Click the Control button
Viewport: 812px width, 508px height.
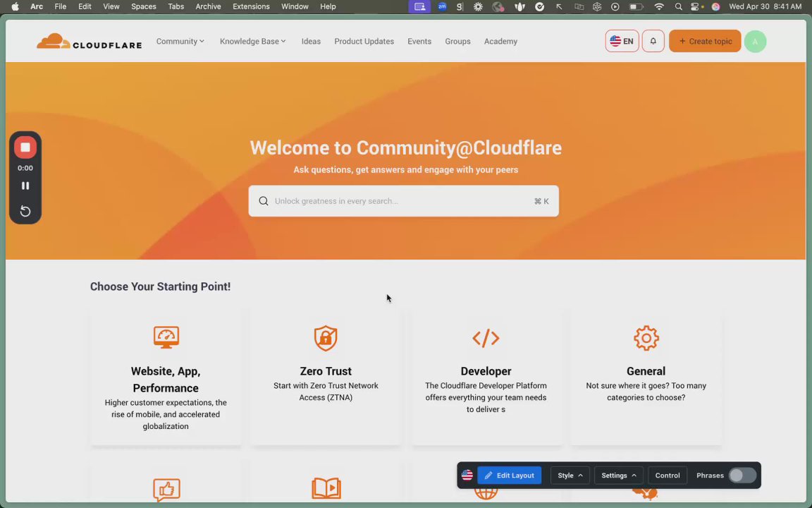668,476
